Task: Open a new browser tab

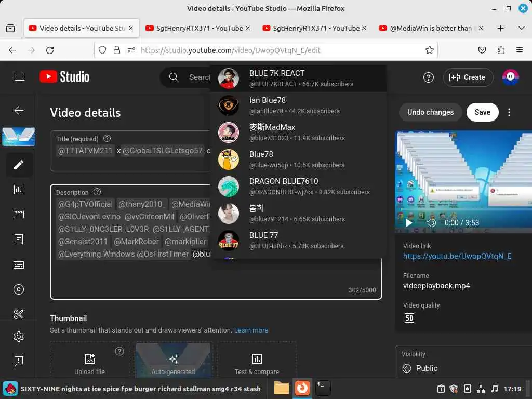Action: pos(500,29)
